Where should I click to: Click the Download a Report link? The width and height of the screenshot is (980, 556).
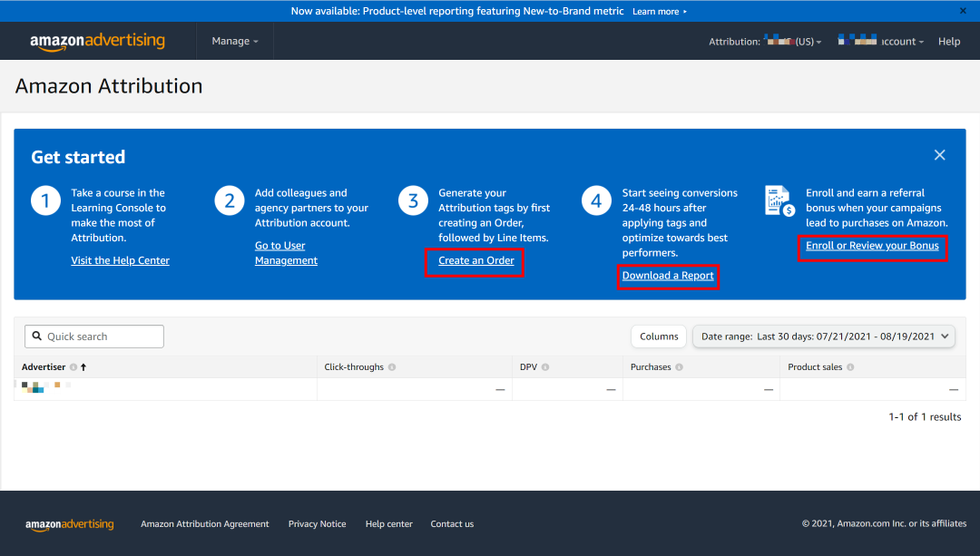[x=668, y=276]
